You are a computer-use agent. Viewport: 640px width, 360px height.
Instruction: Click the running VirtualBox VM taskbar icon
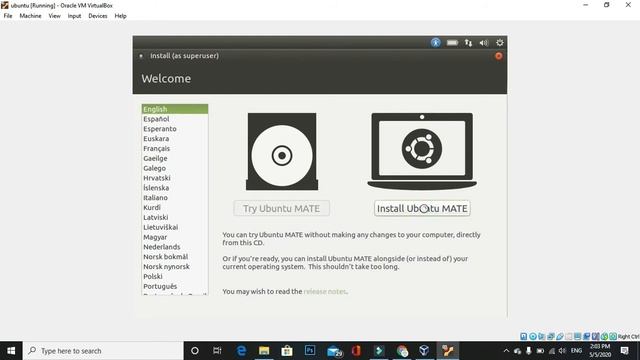click(x=448, y=351)
